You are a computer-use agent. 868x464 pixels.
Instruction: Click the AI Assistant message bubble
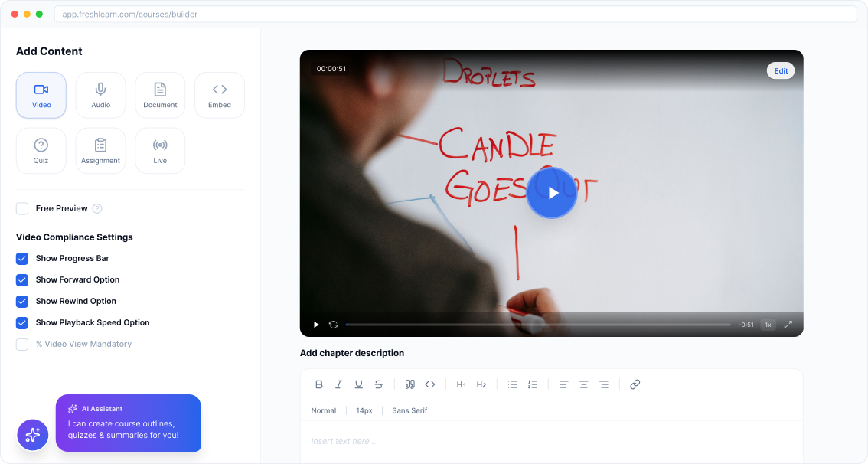coord(129,423)
